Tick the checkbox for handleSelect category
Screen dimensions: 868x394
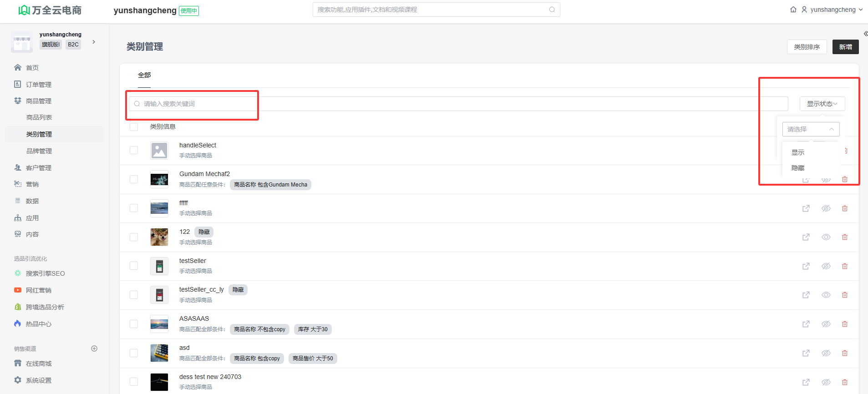(134, 150)
